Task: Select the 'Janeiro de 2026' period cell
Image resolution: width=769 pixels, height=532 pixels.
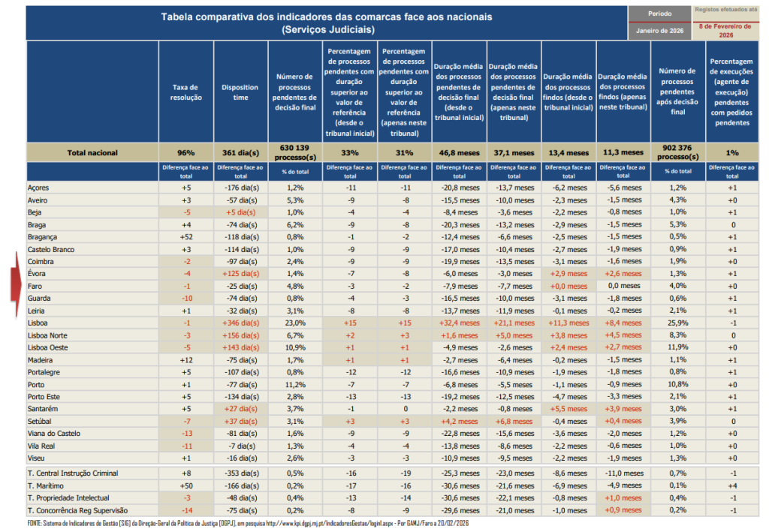Action: point(659,31)
